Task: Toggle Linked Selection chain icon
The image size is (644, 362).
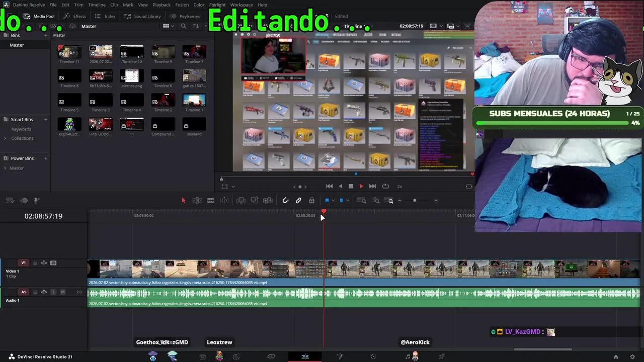Action: pos(298,201)
